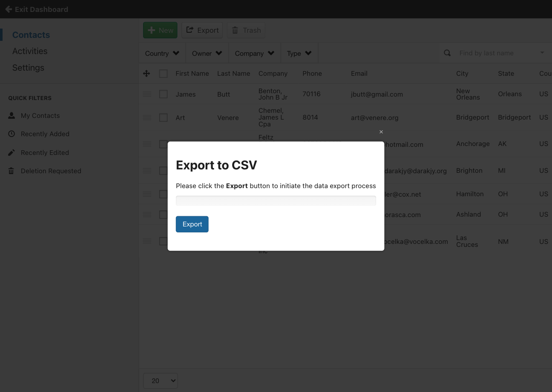The image size is (552, 392).
Task: Click drag handle for Art Venere row
Action: (x=147, y=117)
